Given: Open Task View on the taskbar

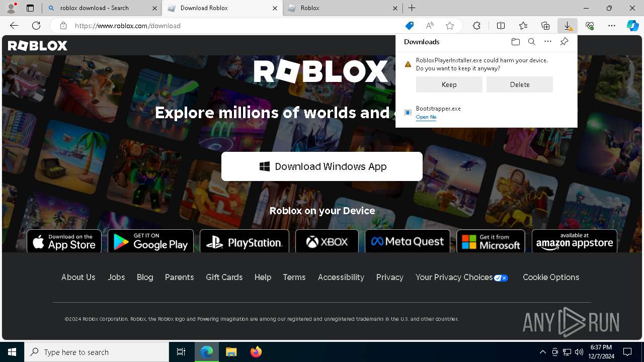Looking at the screenshot, I should click(181, 352).
